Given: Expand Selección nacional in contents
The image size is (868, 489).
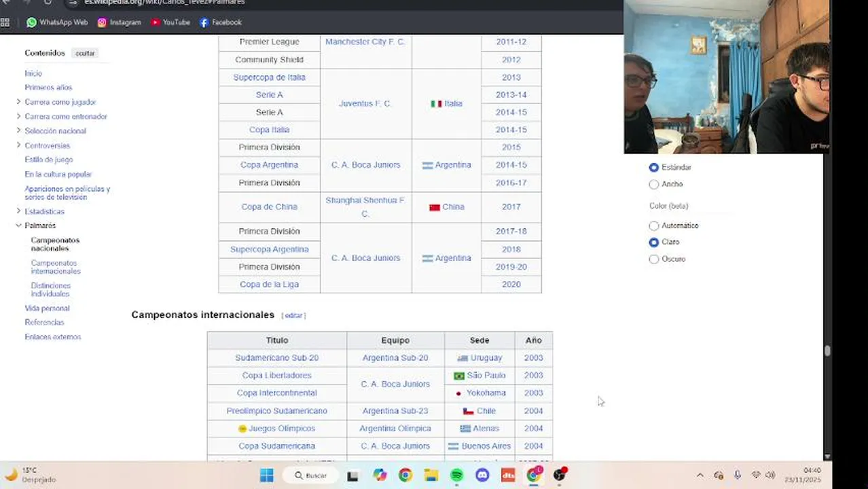Looking at the screenshot, I should [x=18, y=130].
